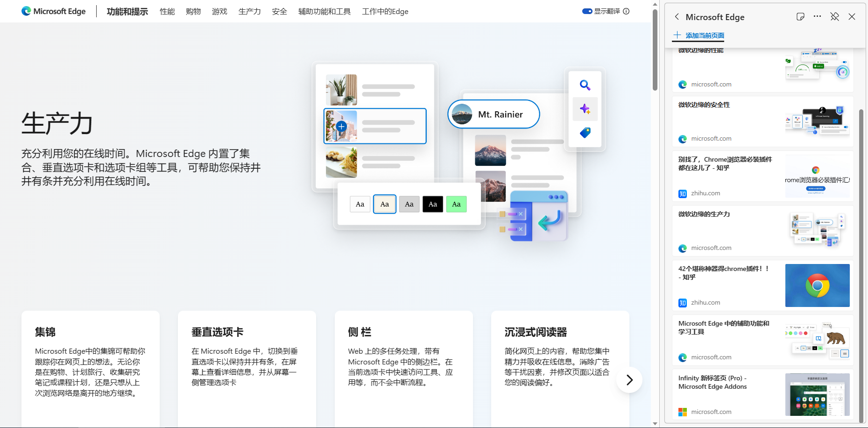Select the cream Aa theme swatch
868x428 pixels.
click(x=385, y=204)
